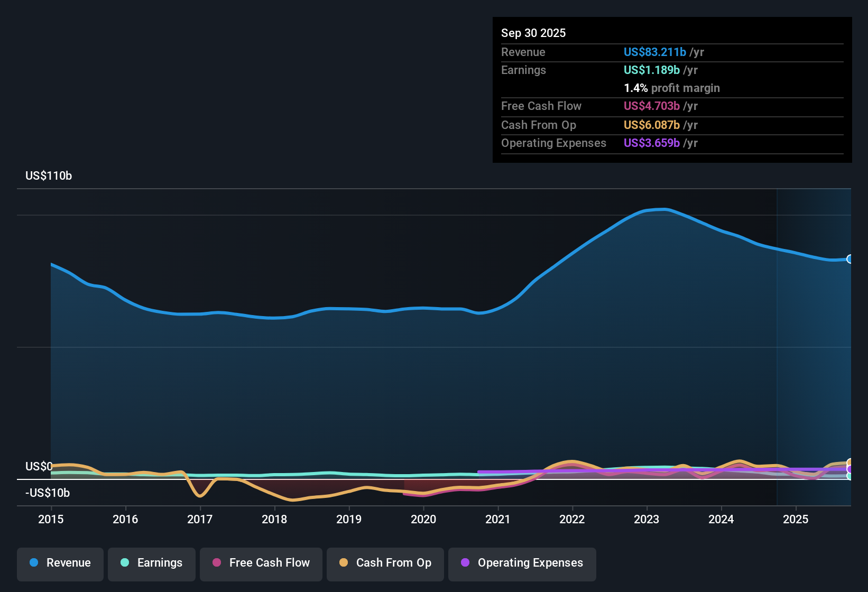Click the teal Earnings legend dot

pos(125,563)
